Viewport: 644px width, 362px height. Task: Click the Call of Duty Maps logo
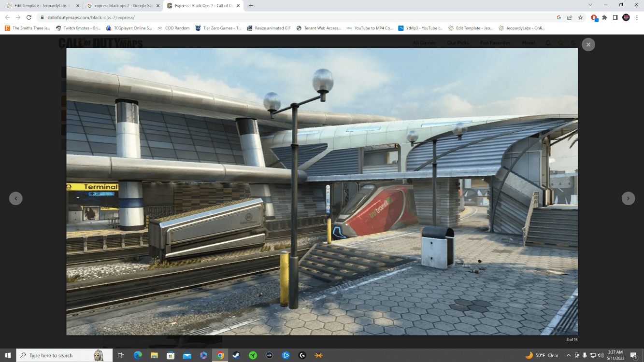point(100,43)
